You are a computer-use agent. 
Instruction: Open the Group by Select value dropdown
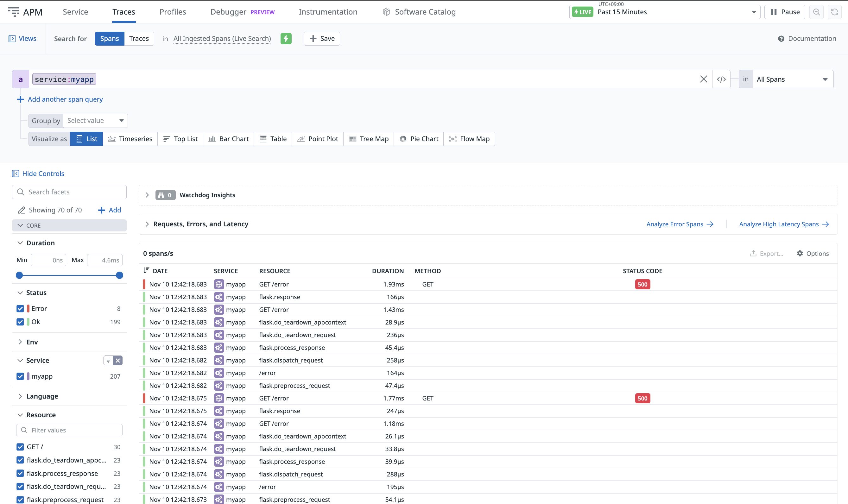(95, 121)
